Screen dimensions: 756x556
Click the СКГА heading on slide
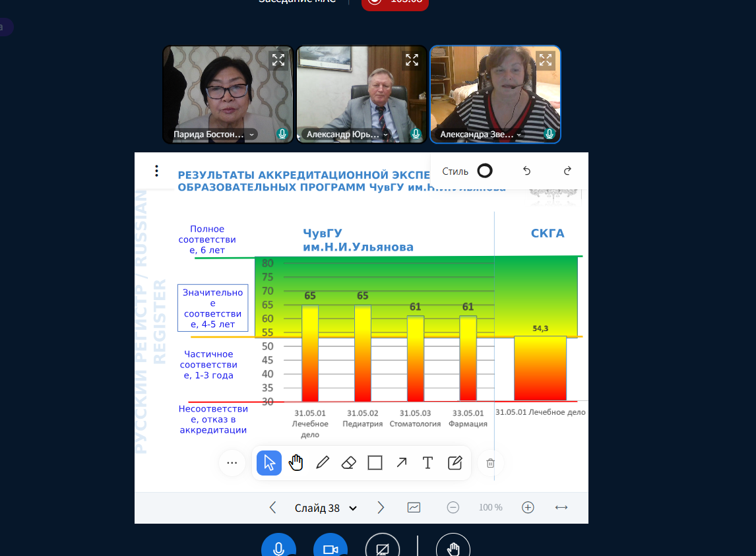548,233
